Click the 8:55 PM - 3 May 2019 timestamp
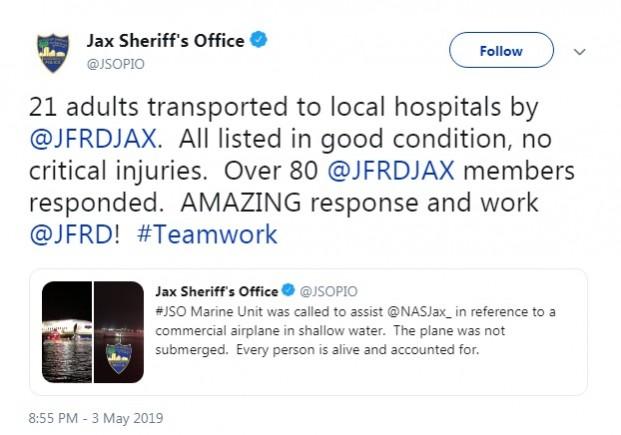This screenshot has width=621, height=435. [87, 416]
